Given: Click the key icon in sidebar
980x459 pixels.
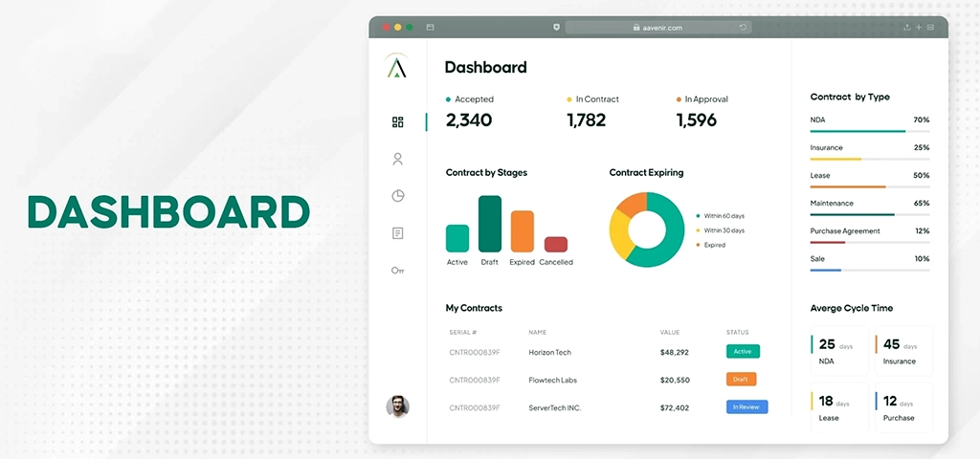Looking at the screenshot, I should pos(398,271).
